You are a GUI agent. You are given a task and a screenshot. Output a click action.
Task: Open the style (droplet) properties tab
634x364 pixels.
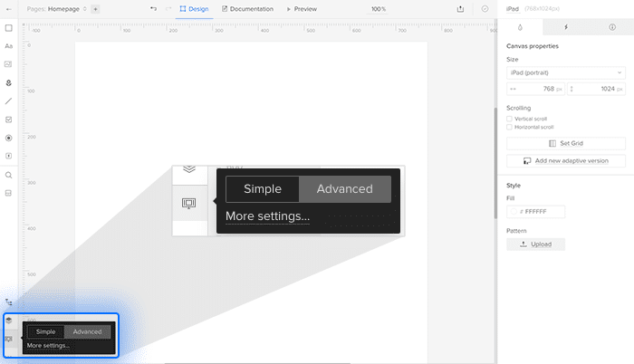(520, 27)
